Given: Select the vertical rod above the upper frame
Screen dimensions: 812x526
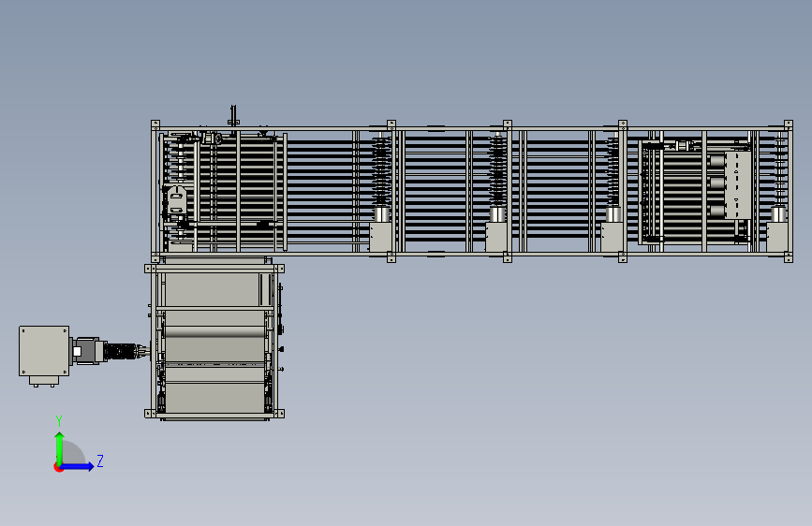Looking at the screenshot, I should 233,115.
